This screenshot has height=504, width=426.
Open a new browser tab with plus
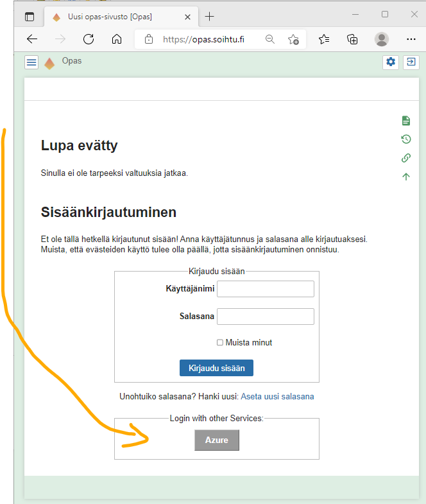point(209,17)
